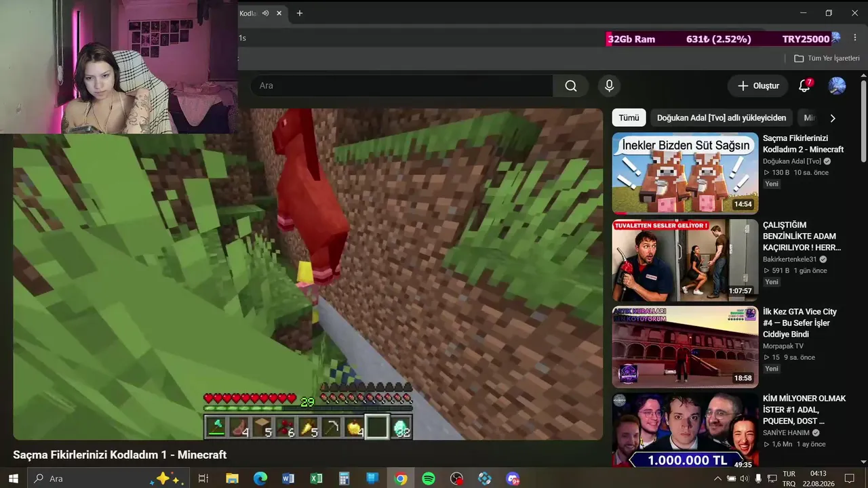Visit the Doğukan Adal [Tvo] channel name
The image size is (868, 488).
tap(792, 161)
